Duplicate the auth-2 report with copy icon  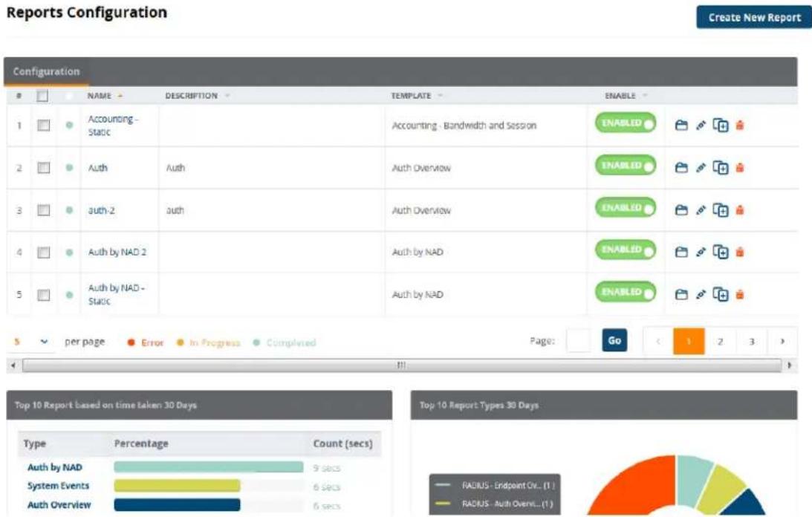click(721, 210)
